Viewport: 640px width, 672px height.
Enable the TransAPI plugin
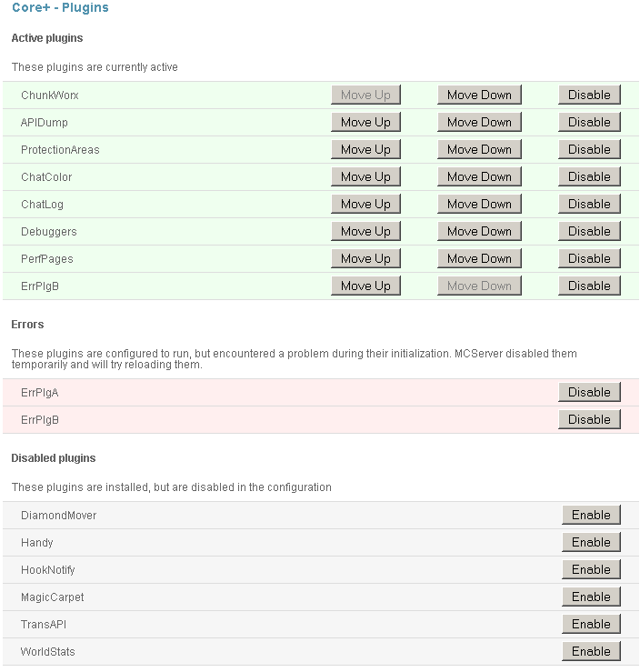pyautogui.click(x=591, y=624)
